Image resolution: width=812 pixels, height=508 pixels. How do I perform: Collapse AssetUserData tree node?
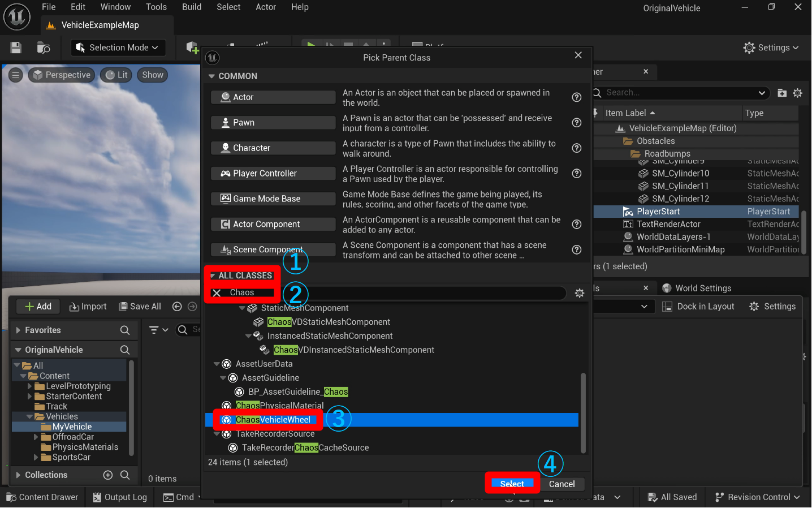pyautogui.click(x=217, y=364)
